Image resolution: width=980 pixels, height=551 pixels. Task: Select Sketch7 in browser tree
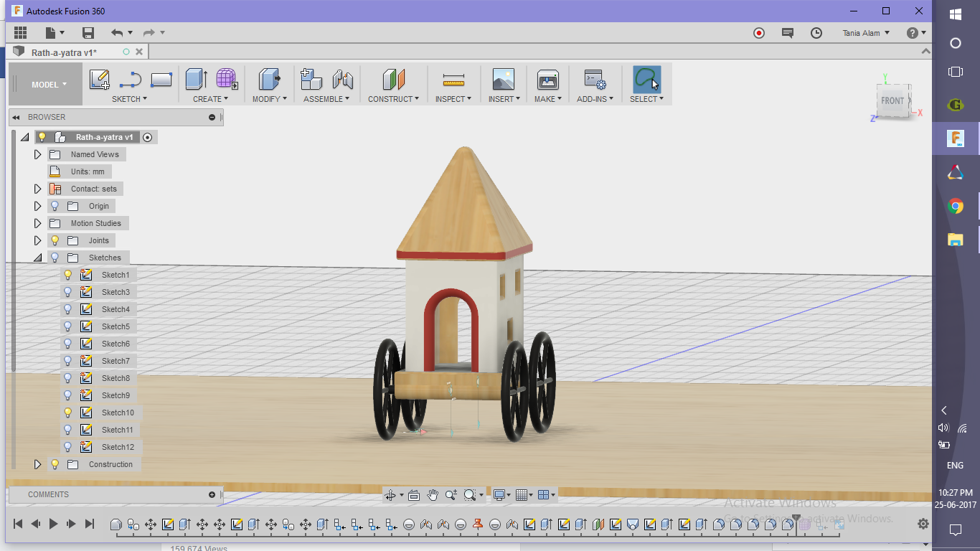pyautogui.click(x=116, y=361)
